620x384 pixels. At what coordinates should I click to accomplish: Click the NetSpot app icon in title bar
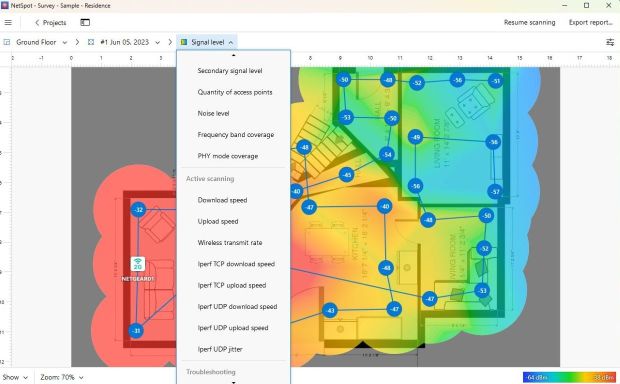[5, 6]
